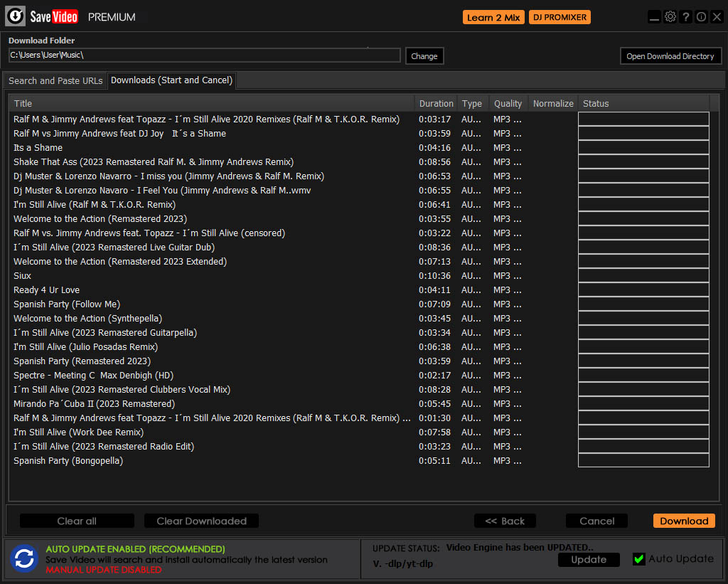The image size is (728, 584).
Task: Click Open Download Directory button
Action: (670, 56)
